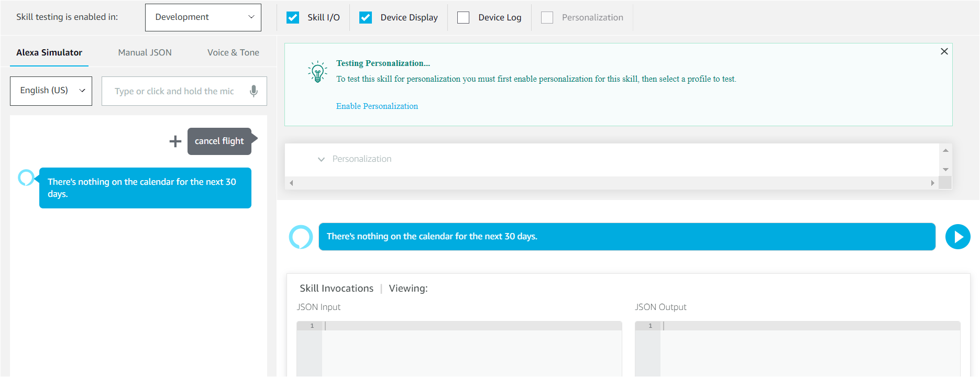Open the Development stage dropdown

point(203,17)
